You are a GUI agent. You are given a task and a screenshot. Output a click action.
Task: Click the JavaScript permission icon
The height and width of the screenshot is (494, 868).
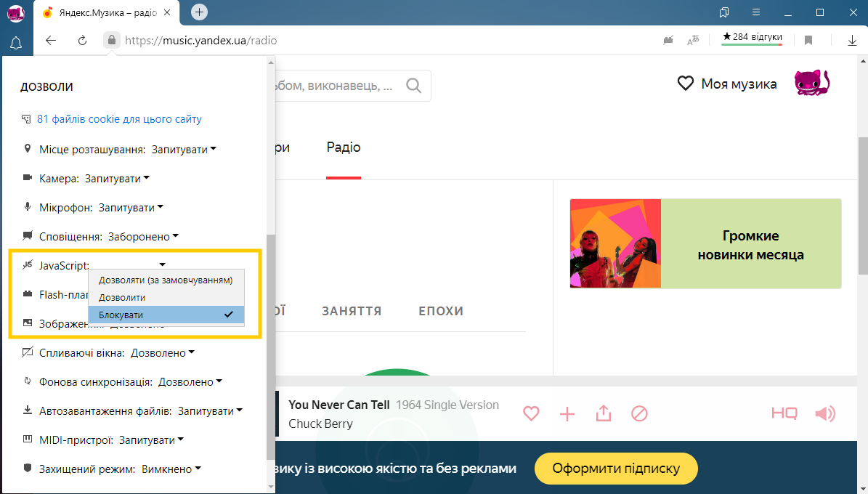pos(27,265)
